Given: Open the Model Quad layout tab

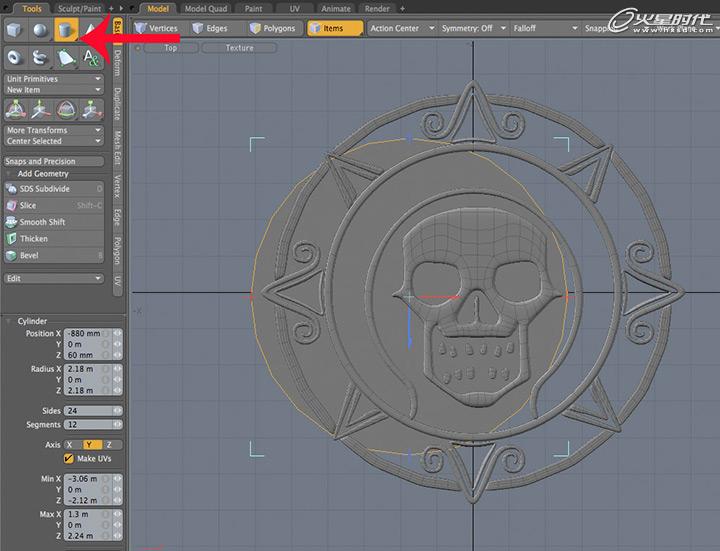Looking at the screenshot, I should coord(208,8).
